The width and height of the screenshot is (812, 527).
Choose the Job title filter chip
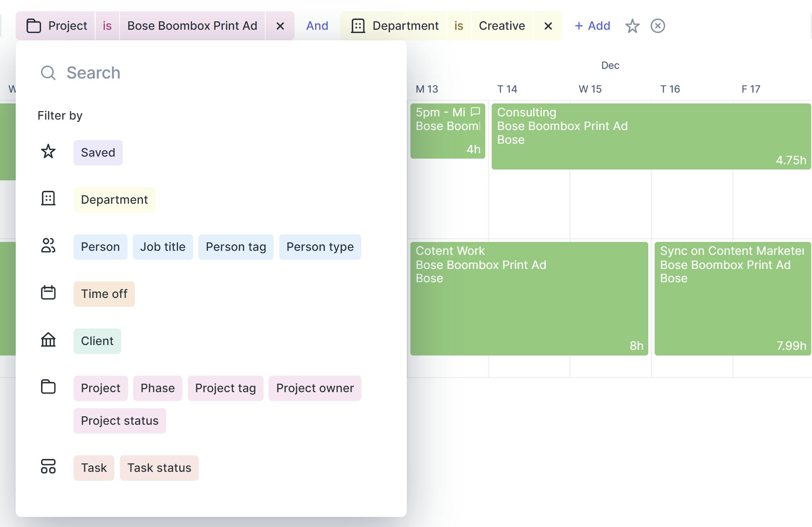(163, 247)
